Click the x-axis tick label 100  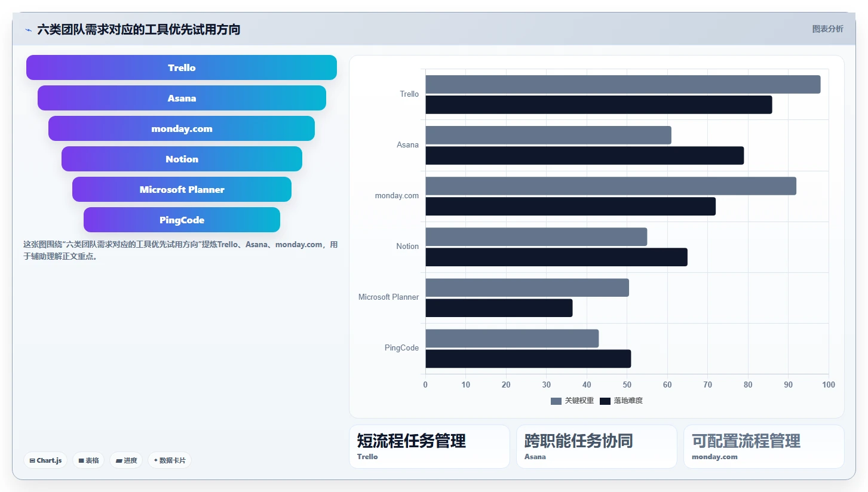pos(829,385)
